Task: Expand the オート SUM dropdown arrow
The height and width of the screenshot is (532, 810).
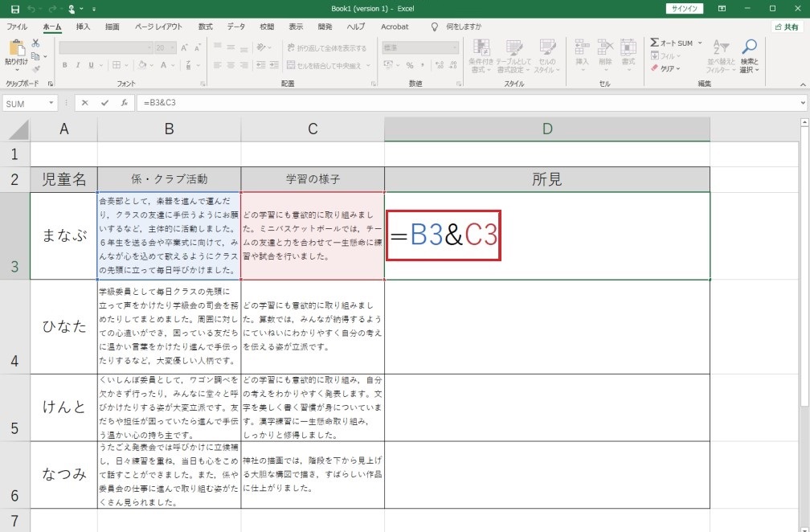Action: tap(700, 43)
